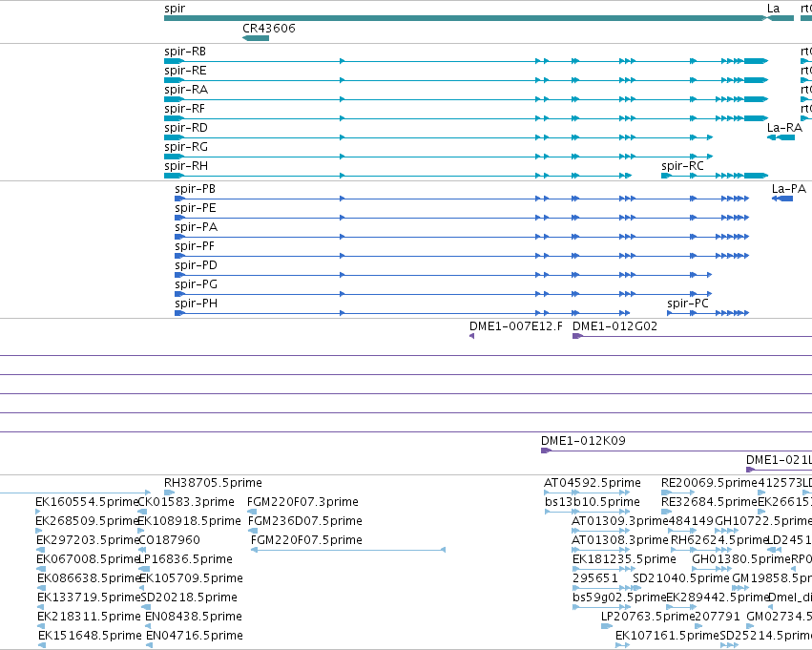
Task: Click EST SD21040.5prime
Action: click(x=637, y=588)
